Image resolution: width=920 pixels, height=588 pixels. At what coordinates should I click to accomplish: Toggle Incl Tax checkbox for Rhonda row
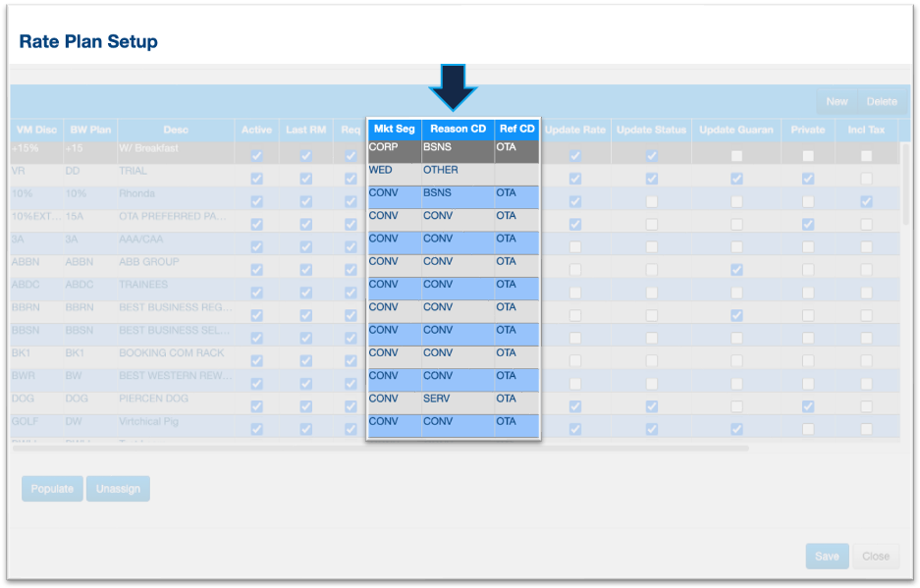(866, 201)
